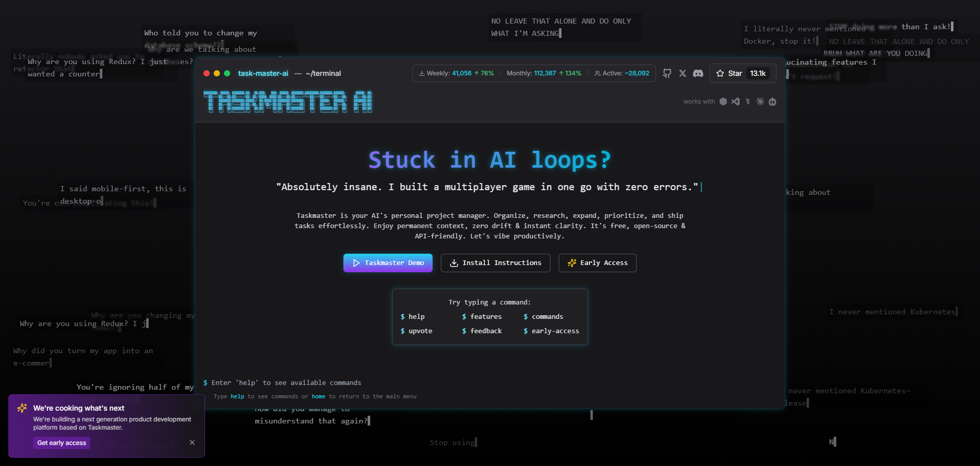The image size is (980, 466).
Task: Select the 'feedback' command
Action: [x=482, y=331]
